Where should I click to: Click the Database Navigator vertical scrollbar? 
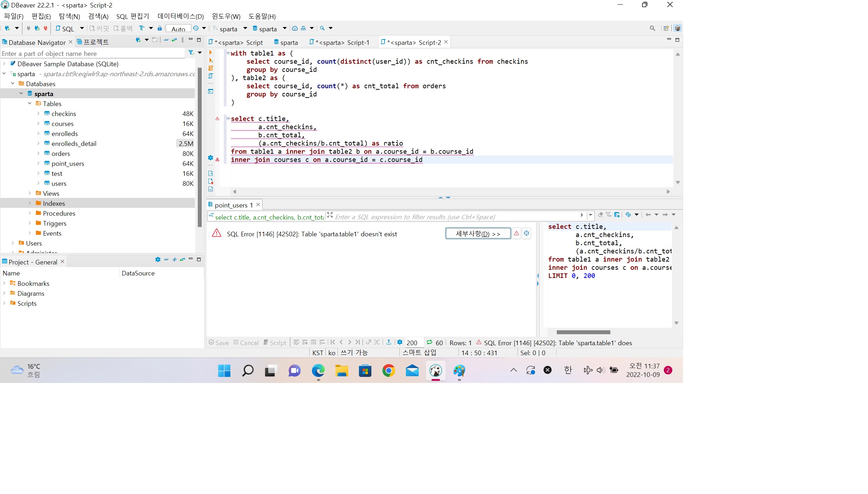point(200,147)
